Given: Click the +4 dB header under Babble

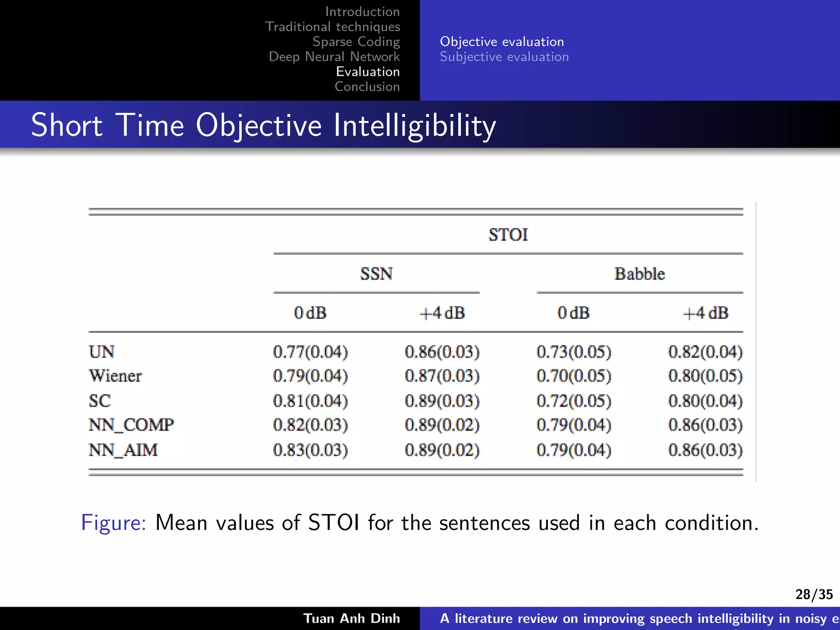Looking at the screenshot, I should coord(705,313).
